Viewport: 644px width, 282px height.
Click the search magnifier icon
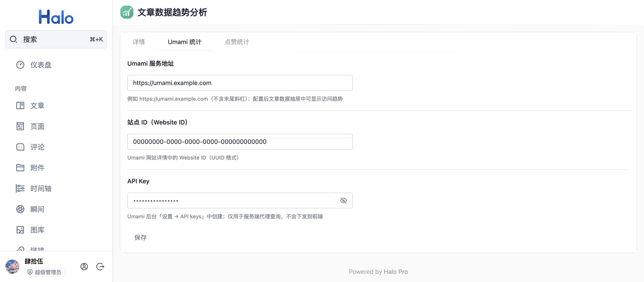click(13, 39)
